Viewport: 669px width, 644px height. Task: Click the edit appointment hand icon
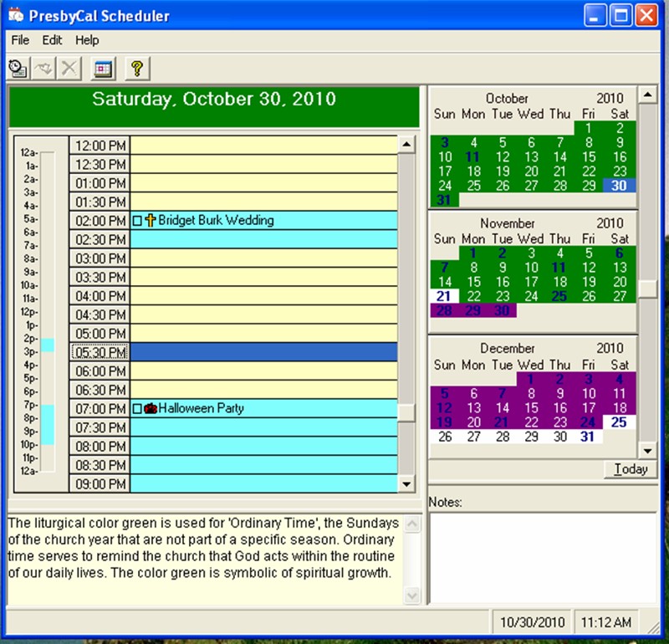(x=43, y=69)
